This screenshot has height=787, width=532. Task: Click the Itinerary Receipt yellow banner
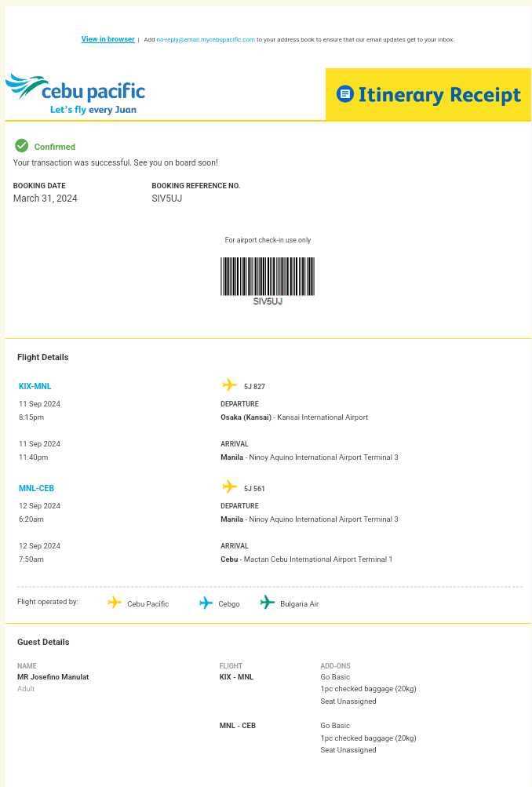tap(428, 95)
